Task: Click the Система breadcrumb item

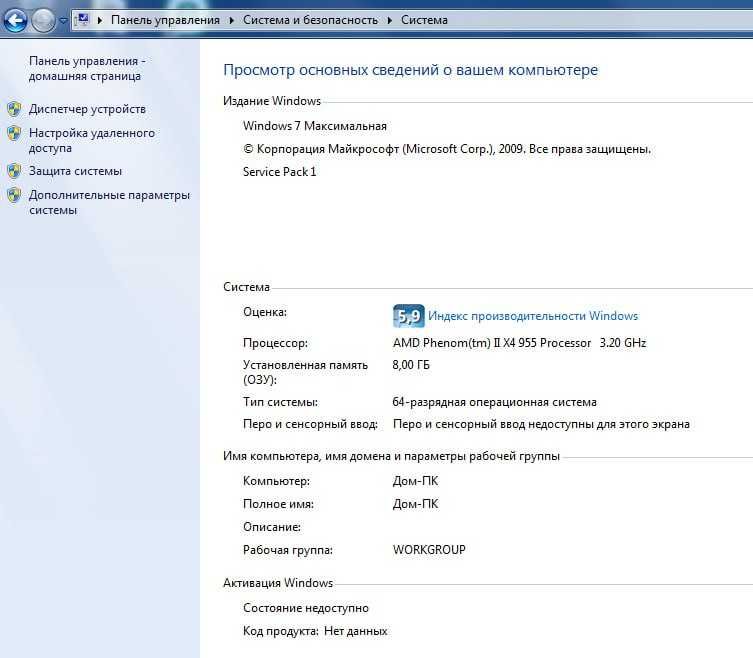Action: pyautogui.click(x=424, y=20)
